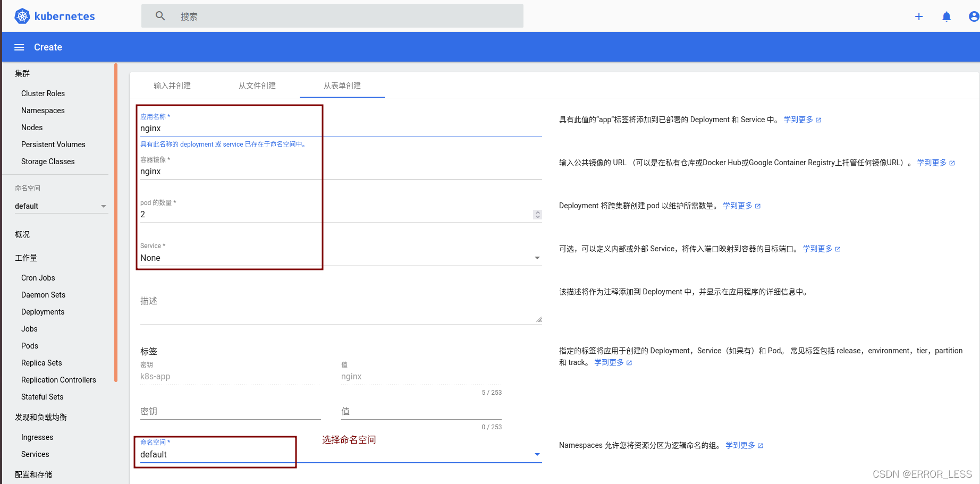Click the Kubernetes logo icon
The height and width of the screenshot is (484, 980).
(22, 16)
